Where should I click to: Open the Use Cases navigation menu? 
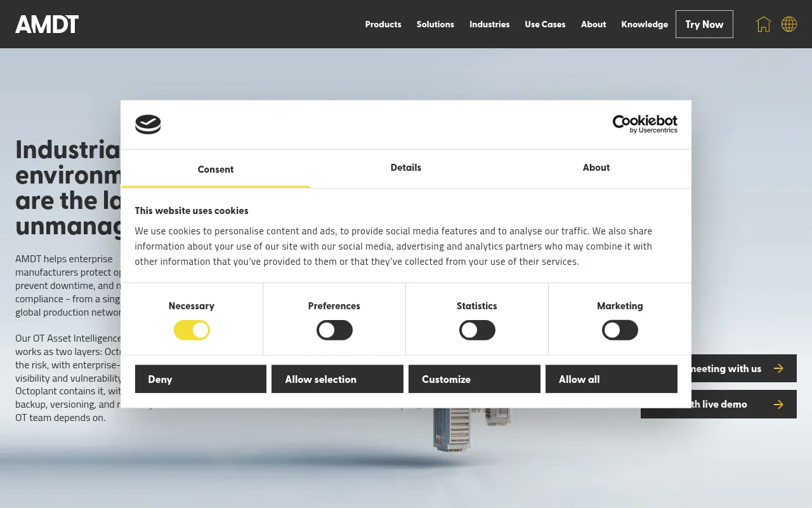(x=545, y=24)
